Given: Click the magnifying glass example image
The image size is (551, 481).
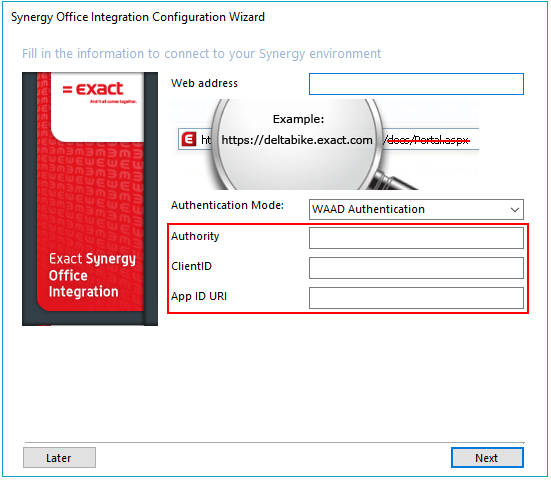Looking at the screenshot, I should click(x=324, y=144).
